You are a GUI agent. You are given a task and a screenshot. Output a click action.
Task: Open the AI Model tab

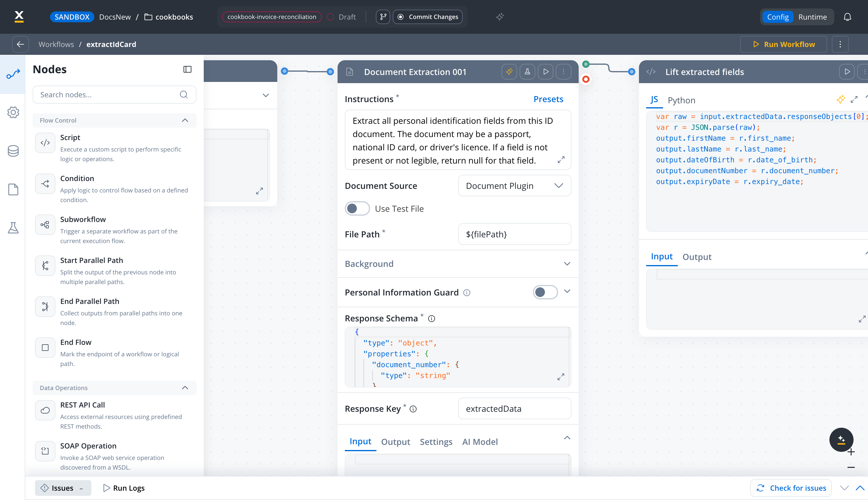480,442
